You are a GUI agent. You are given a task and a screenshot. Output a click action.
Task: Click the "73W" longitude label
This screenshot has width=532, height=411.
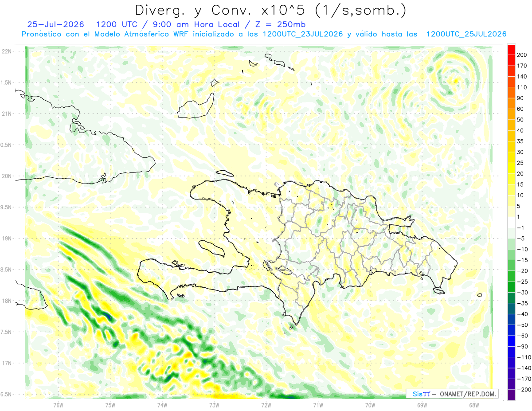click(x=214, y=405)
